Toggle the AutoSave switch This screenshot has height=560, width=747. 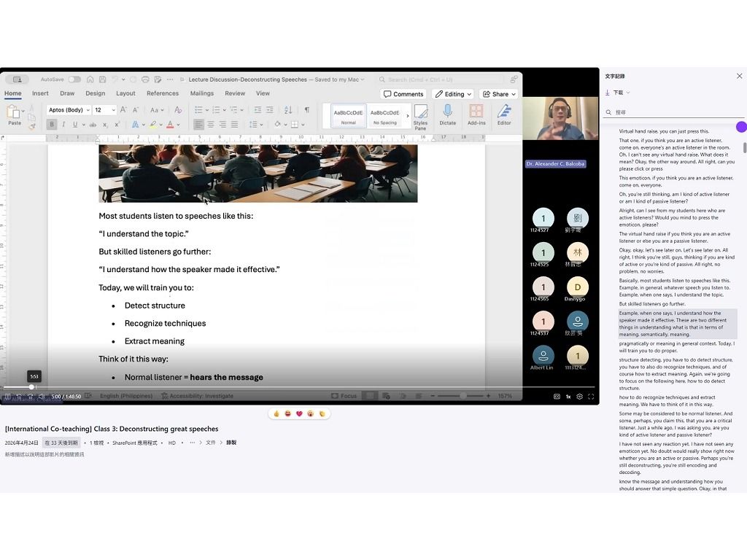74,79
